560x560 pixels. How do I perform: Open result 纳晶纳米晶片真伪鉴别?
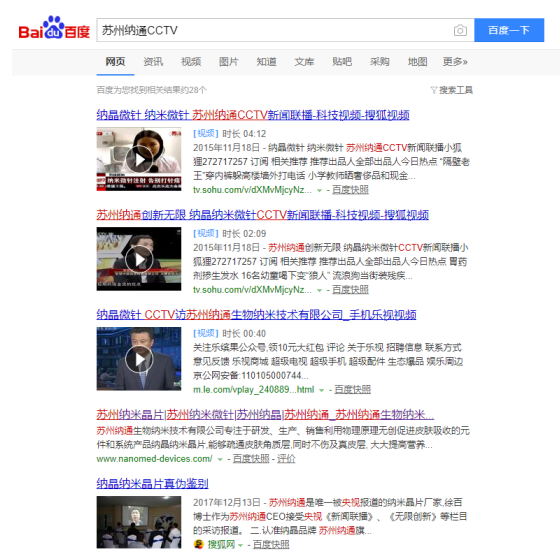click(152, 484)
